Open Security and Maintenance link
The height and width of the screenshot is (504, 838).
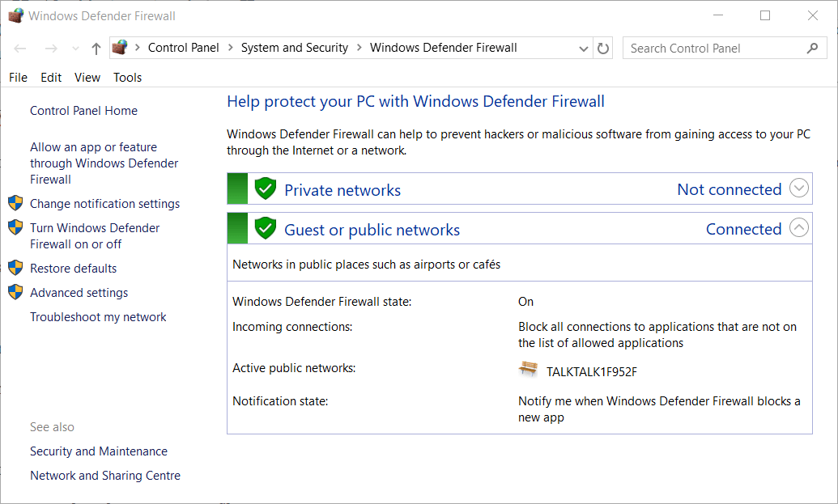[x=98, y=451]
